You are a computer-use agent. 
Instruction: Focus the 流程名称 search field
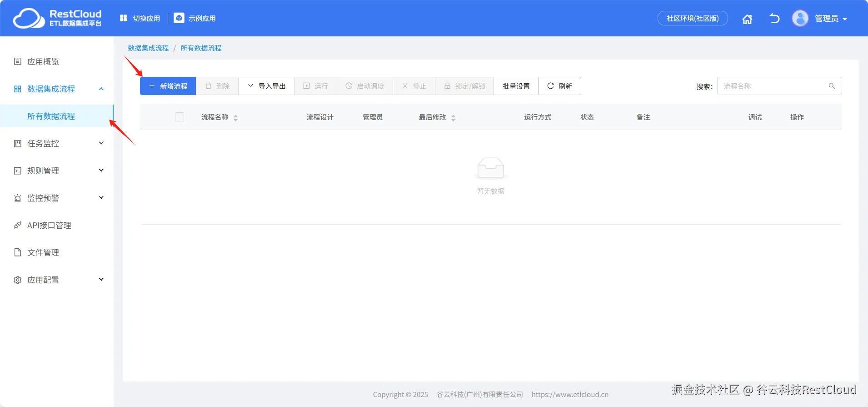(x=773, y=86)
